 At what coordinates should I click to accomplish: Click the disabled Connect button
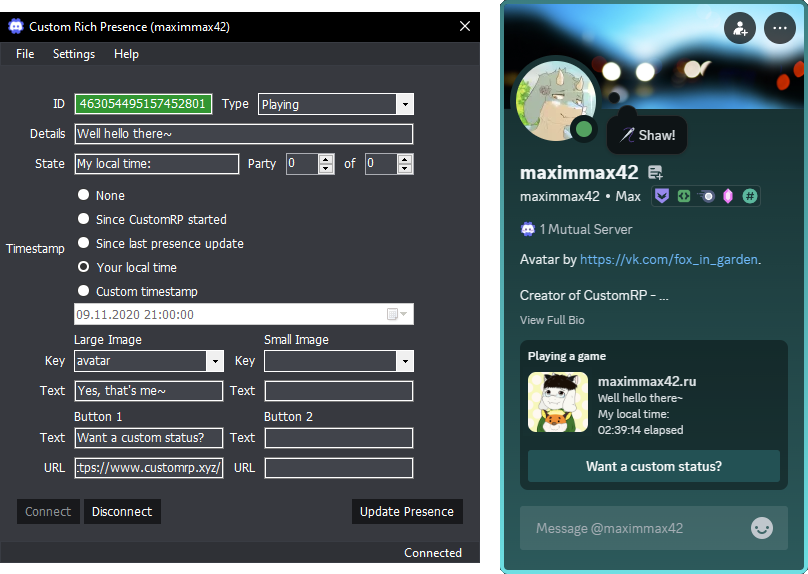click(48, 511)
